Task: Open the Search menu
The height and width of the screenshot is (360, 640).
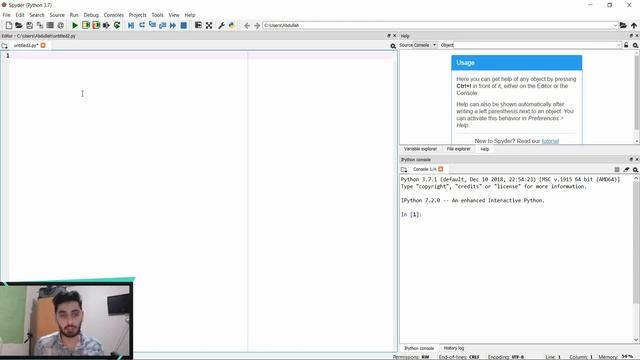Action: tap(37, 15)
